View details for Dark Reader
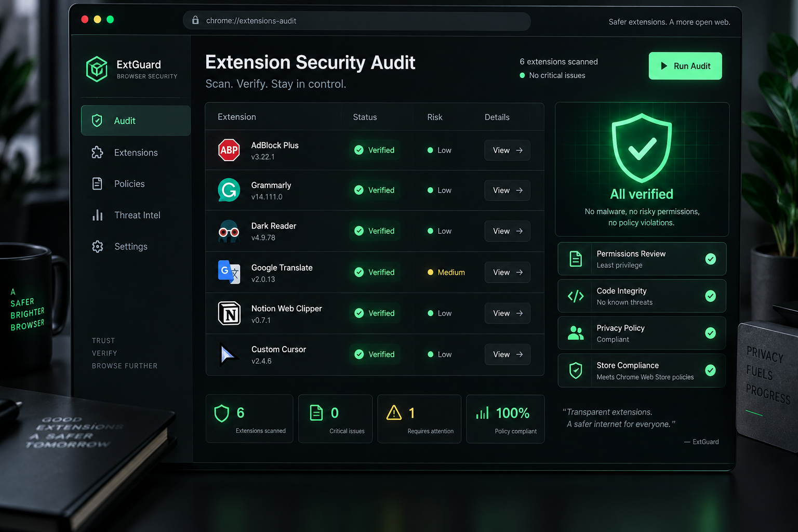This screenshot has height=532, width=798. 508,231
